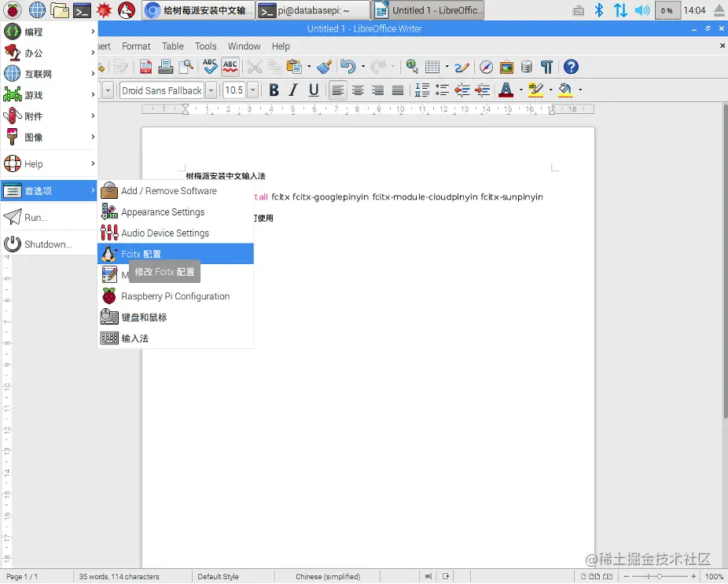Toggle Underline formatting
Viewport: 728px width, 584px height.
point(314,90)
